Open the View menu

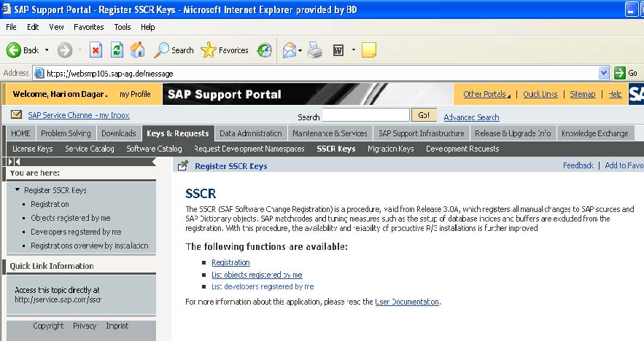(56, 27)
